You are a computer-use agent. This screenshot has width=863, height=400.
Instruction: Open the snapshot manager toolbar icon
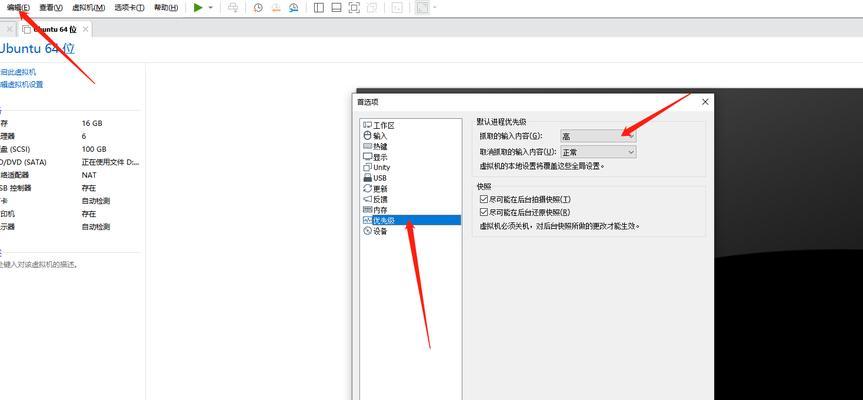[294, 8]
